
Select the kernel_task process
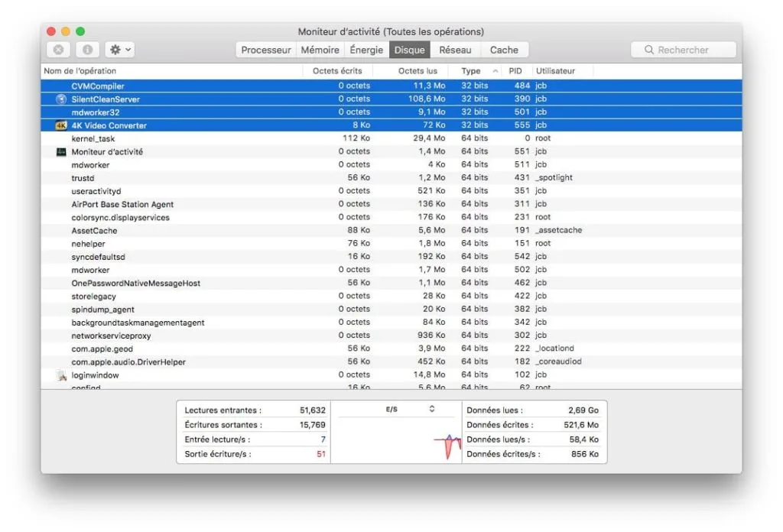(x=391, y=138)
